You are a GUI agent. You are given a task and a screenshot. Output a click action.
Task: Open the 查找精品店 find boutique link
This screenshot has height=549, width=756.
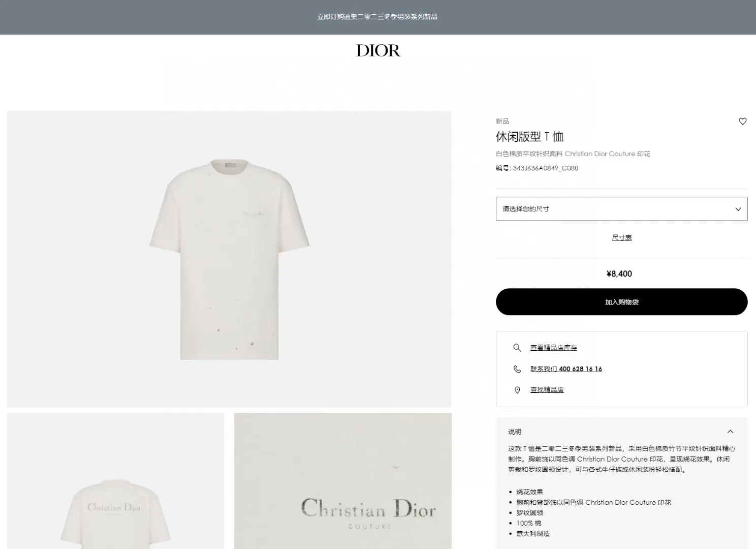tap(547, 390)
